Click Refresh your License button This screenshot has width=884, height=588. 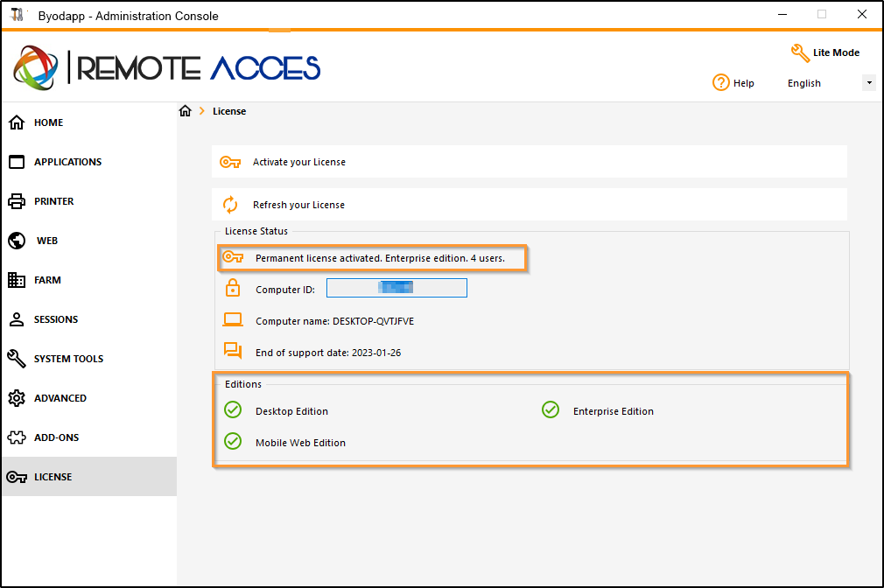(530, 205)
